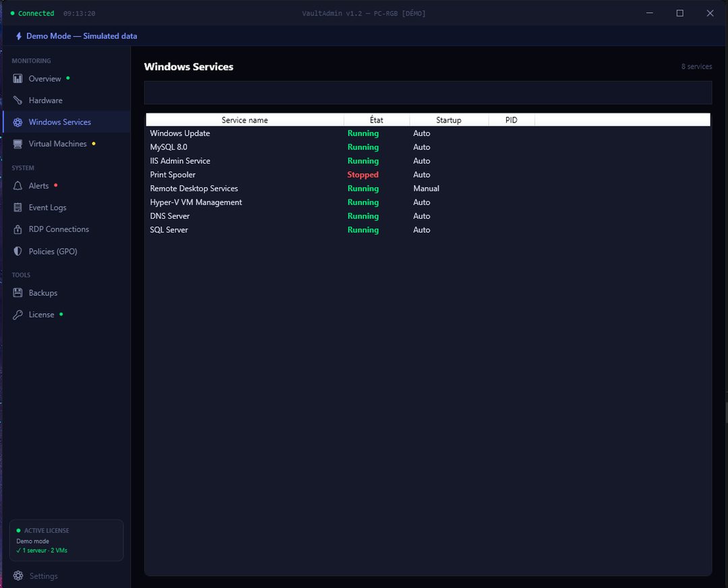Screen dimensions: 728x588
Task: Click the Running status of Windows Update
Action: point(363,133)
